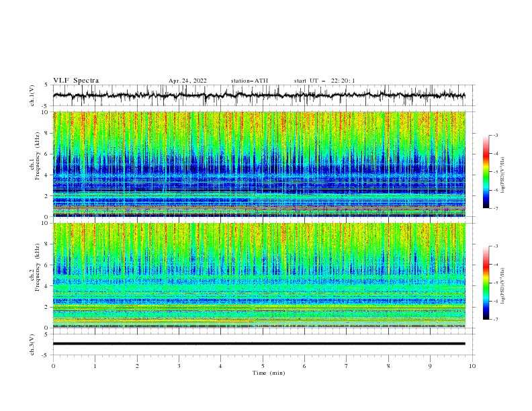Click the ch.2 spectrogram color bar
Viewport: 532px width, 411px height.
click(x=486, y=283)
